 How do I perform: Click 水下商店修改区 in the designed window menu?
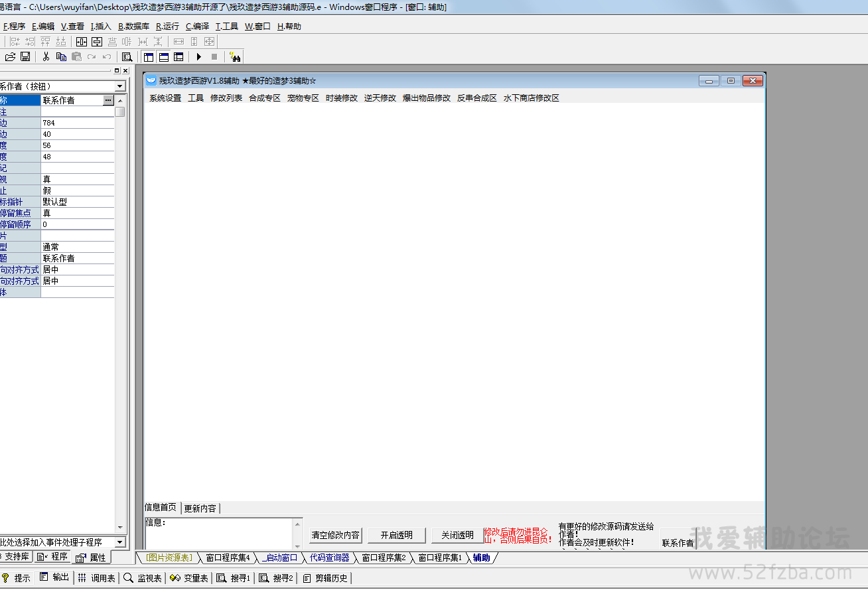click(531, 98)
